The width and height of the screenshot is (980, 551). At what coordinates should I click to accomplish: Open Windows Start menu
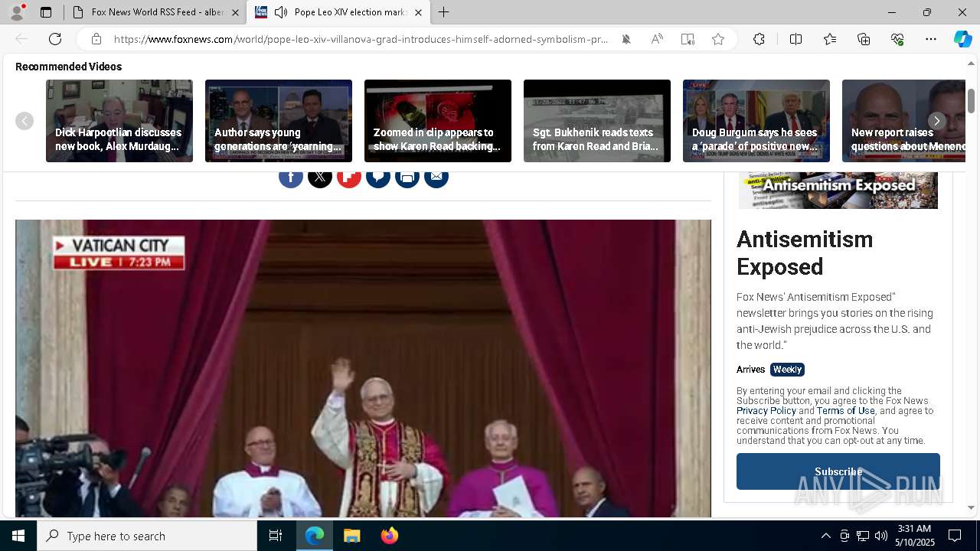tap(18, 536)
